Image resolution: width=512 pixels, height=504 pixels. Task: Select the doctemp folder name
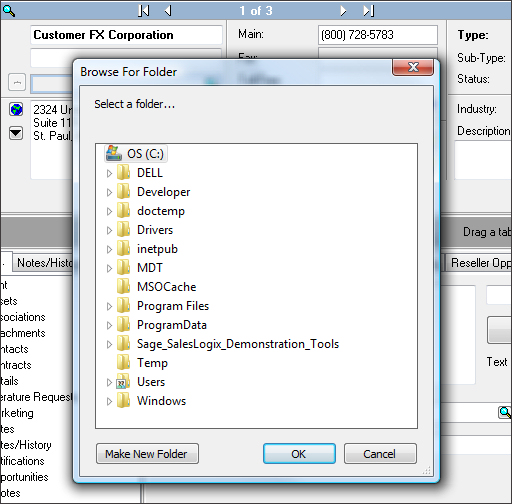point(161,211)
